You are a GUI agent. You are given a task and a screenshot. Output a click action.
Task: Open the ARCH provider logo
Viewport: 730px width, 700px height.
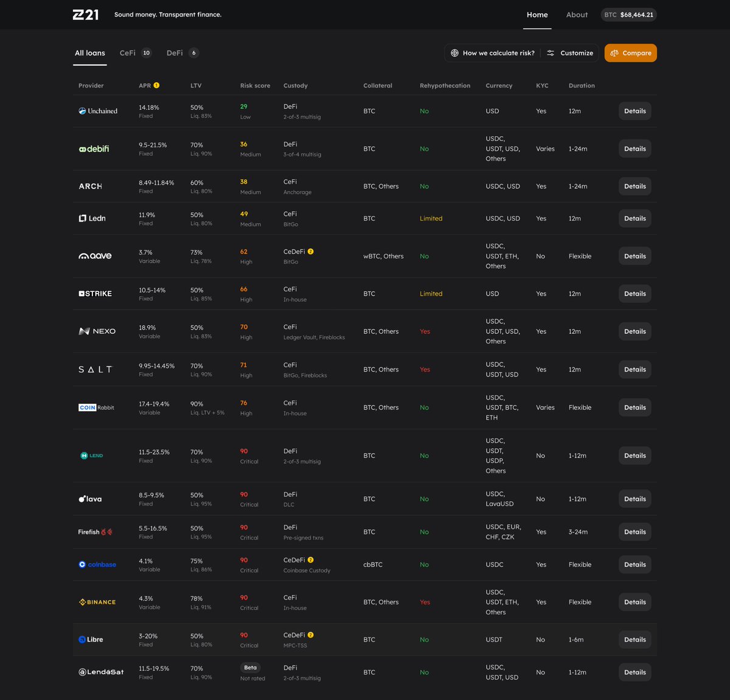(x=91, y=186)
